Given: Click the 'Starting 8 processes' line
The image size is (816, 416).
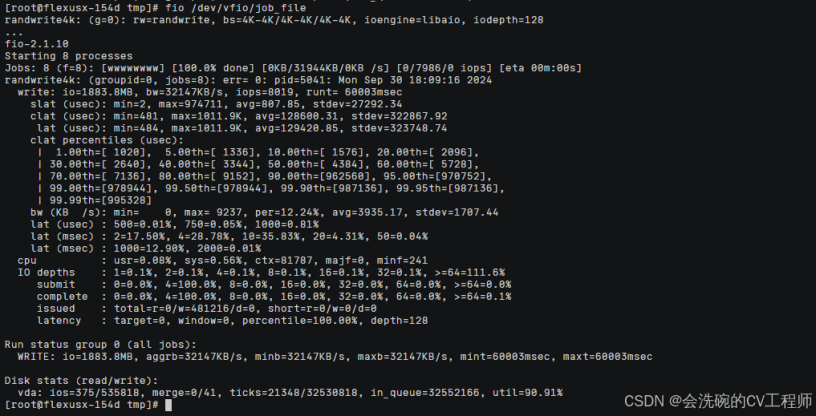Looking at the screenshot, I should (69, 56).
